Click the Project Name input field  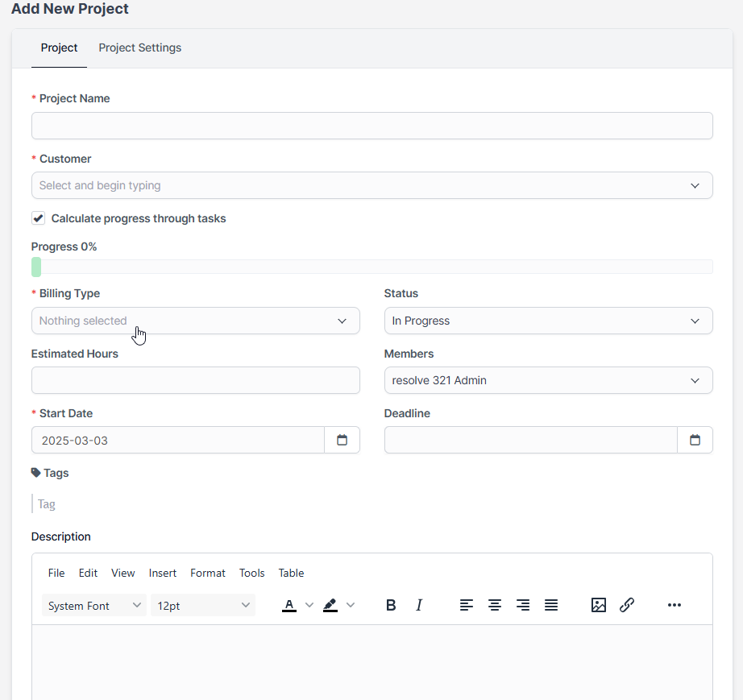(371, 126)
